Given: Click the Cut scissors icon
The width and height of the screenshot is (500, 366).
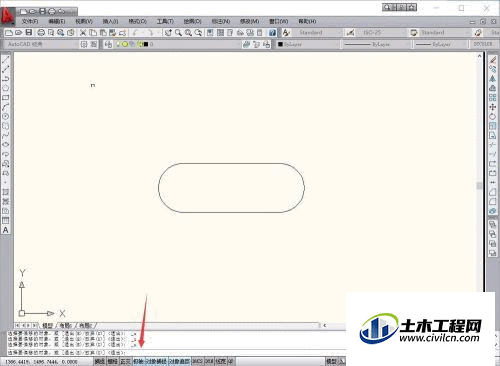Looking at the screenshot, I should pyautogui.click(x=83, y=32).
